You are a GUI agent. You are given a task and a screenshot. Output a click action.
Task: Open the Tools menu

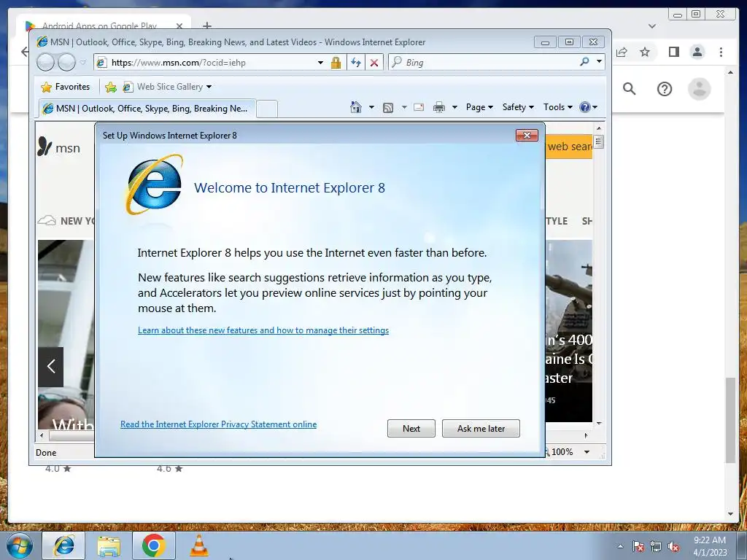(558, 107)
